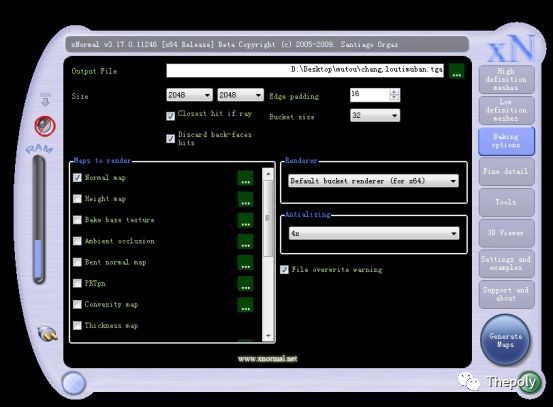Open the second Size height dropdown
This screenshot has width=554, height=407.
(x=240, y=95)
